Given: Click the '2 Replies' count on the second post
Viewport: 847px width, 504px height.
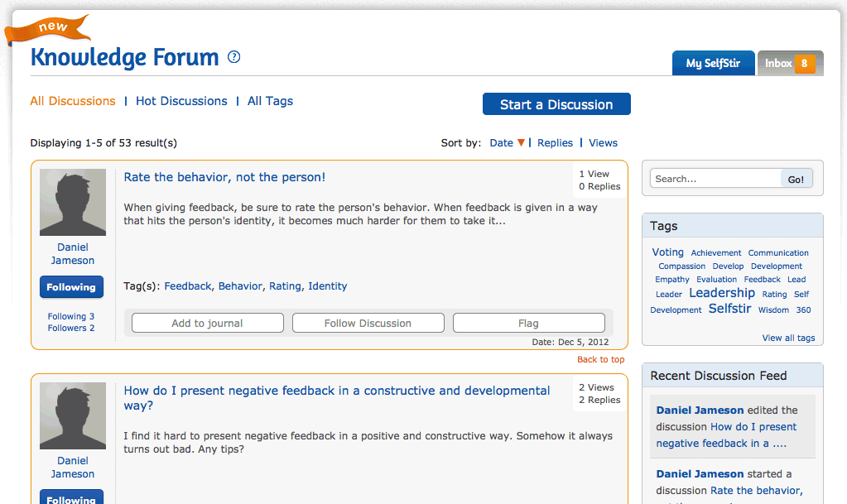Looking at the screenshot, I should (599, 400).
